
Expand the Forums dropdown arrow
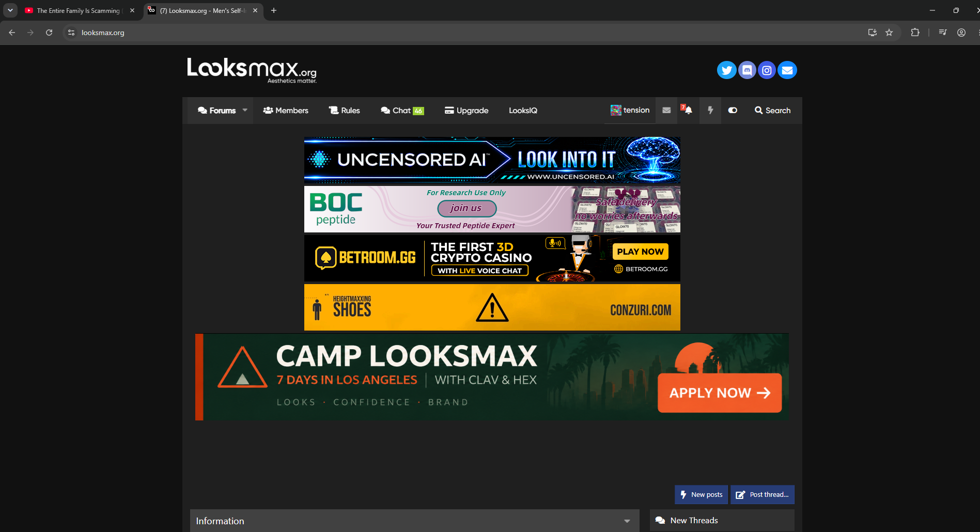pyautogui.click(x=245, y=110)
